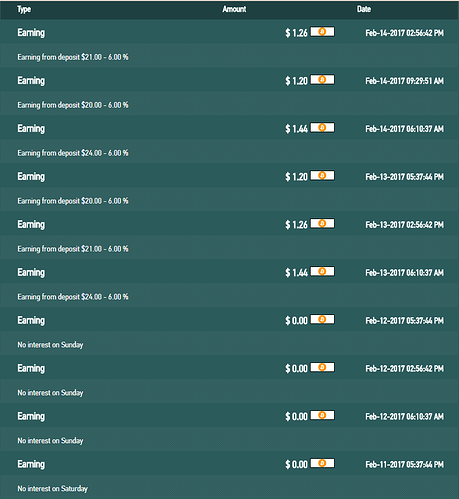
Task: Click Bitcoin icon for Feb-12 05:37:44 PM earning
Action: (322, 320)
